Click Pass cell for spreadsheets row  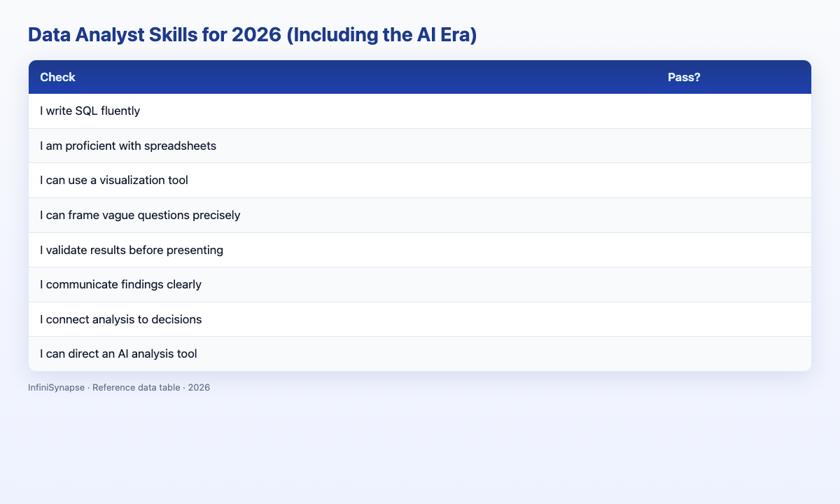pos(734,146)
